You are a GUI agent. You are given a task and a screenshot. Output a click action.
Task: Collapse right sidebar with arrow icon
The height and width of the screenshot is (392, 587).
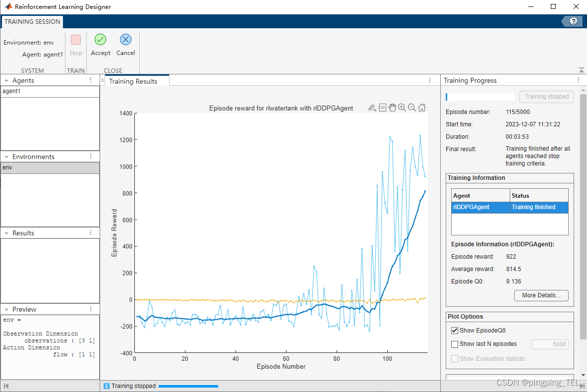pos(582,386)
